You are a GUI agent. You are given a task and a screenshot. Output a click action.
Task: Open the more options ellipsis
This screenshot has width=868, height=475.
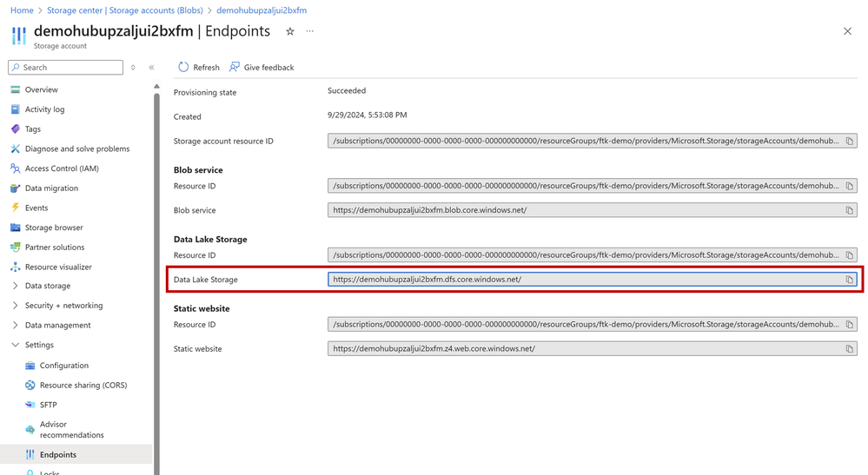(x=310, y=31)
